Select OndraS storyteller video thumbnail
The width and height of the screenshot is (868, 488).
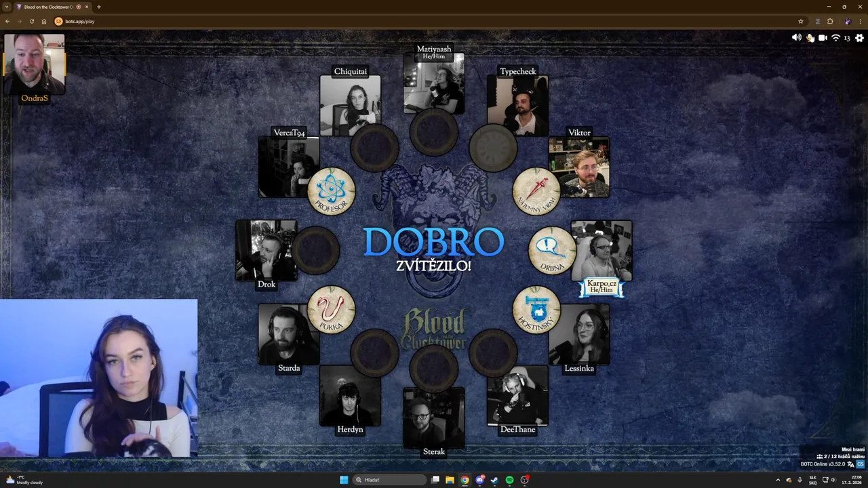pyautogui.click(x=35, y=64)
